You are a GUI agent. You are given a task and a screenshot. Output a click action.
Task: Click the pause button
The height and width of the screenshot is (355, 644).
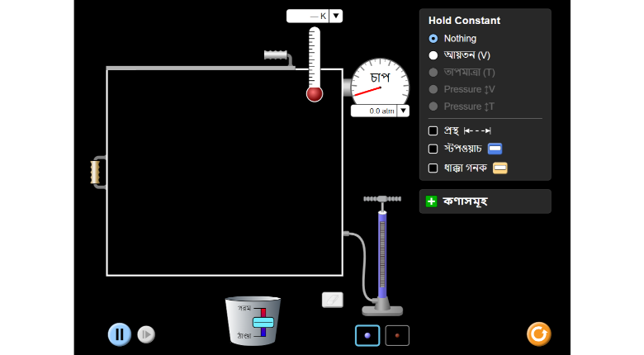pyautogui.click(x=120, y=334)
